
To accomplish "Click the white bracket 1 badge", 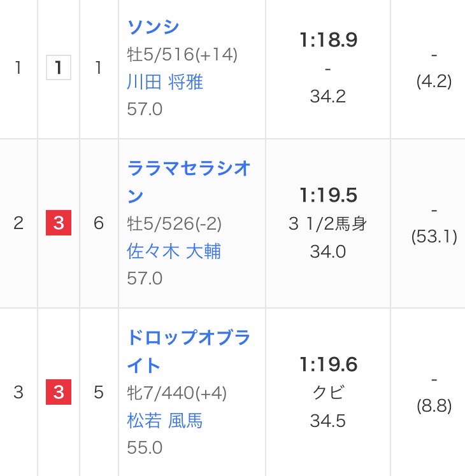I will tap(59, 68).
